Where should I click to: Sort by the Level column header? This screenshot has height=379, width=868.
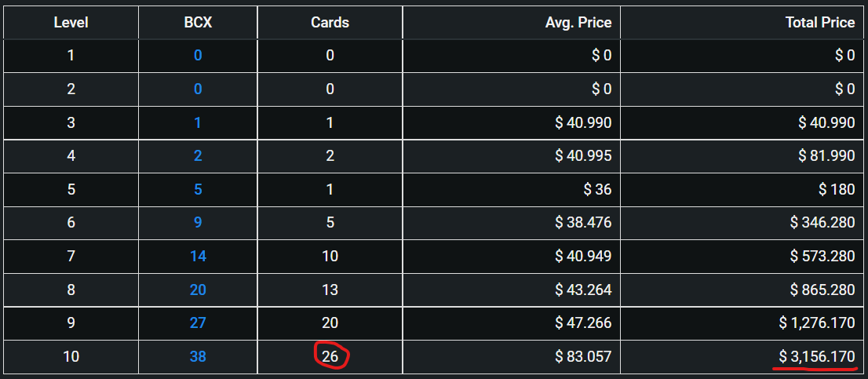71,23
